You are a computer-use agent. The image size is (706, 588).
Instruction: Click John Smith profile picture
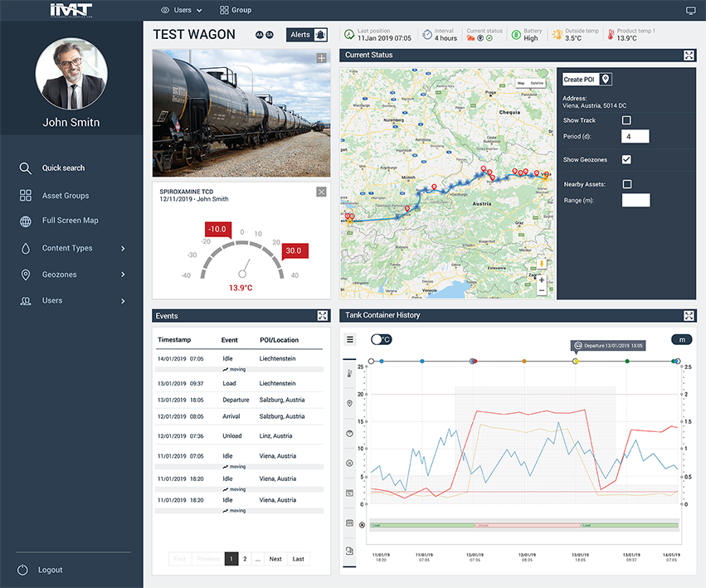point(71,74)
